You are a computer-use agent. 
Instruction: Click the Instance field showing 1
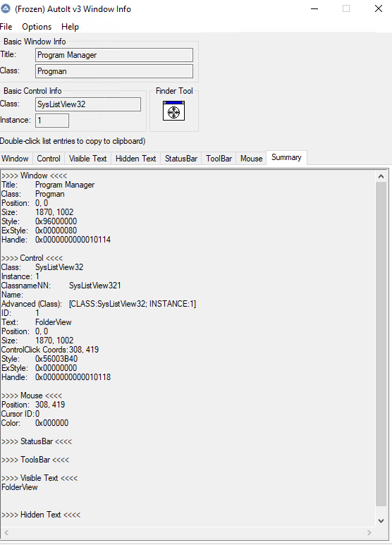pyautogui.click(x=52, y=121)
